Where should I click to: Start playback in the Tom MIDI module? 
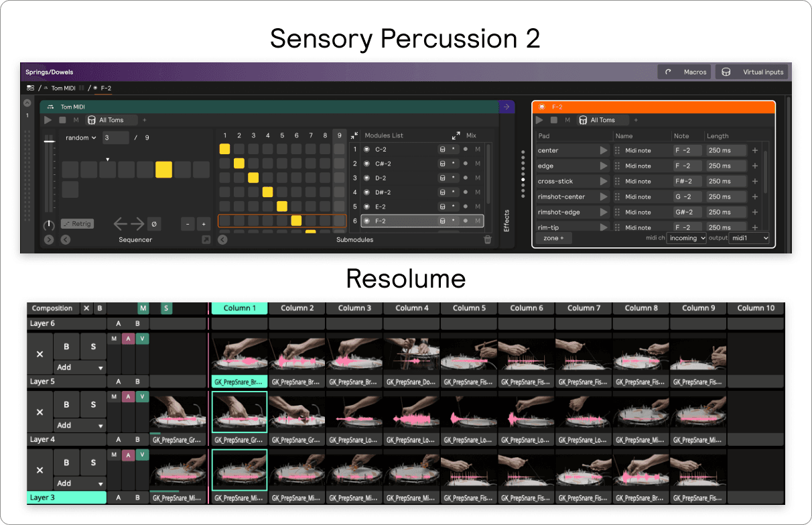[48, 120]
